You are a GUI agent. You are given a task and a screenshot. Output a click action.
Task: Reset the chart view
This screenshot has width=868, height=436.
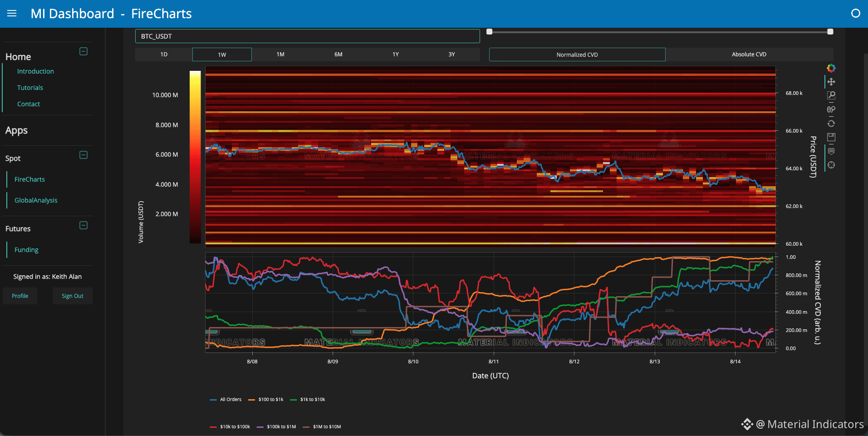pyautogui.click(x=831, y=124)
